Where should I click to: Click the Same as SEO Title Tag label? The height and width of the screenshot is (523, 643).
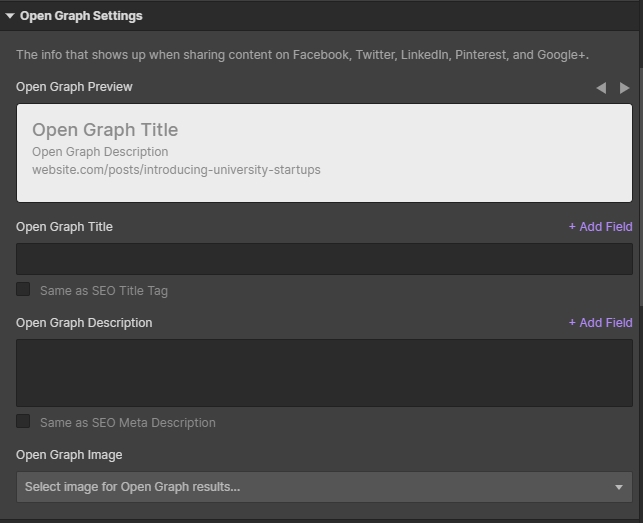coord(104,291)
